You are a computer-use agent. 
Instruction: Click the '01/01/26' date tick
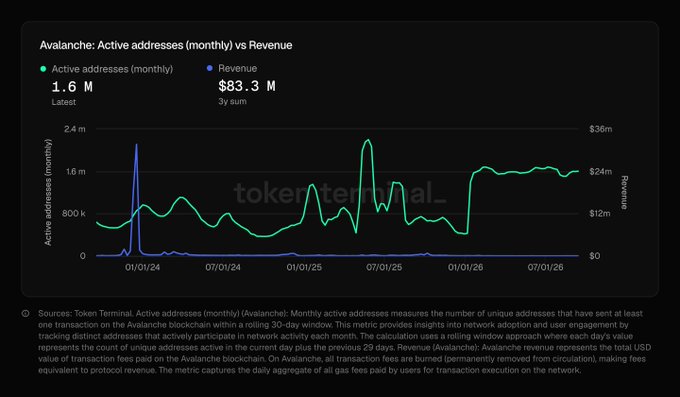pyautogui.click(x=465, y=267)
